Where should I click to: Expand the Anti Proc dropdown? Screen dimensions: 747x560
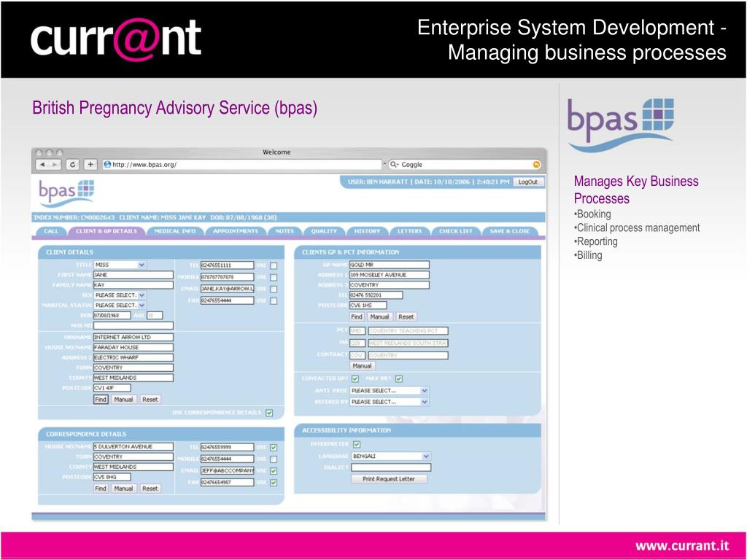[390, 391]
